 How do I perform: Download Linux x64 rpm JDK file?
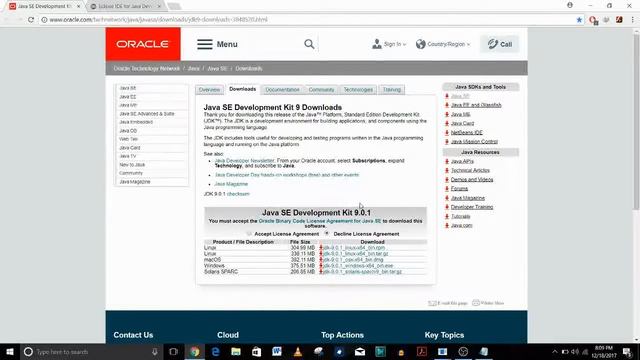(354, 248)
